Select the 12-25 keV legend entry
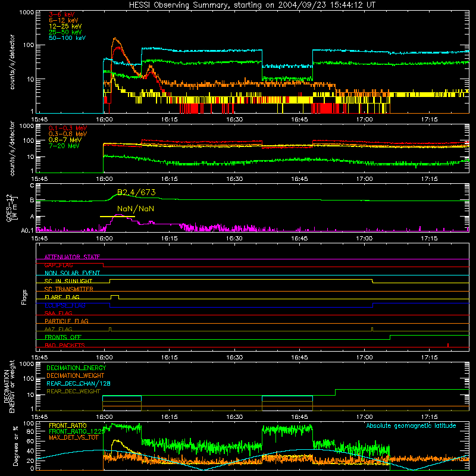Screen dimensions: 476x476 pos(65,26)
